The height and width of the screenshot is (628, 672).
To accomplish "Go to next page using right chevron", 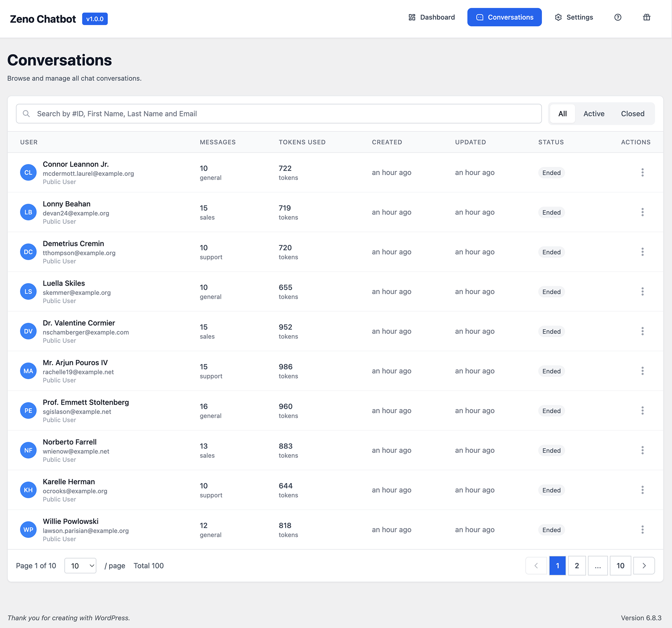I will (643, 566).
